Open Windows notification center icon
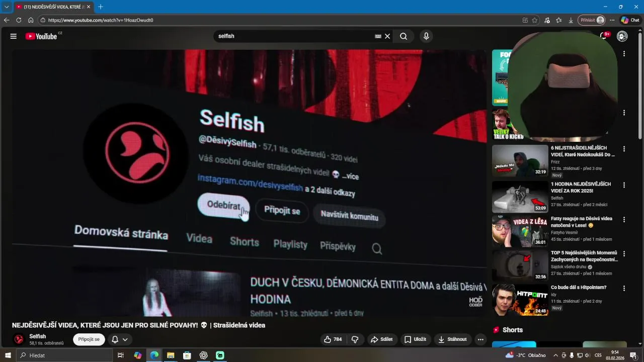This screenshot has width=644, height=362. [633, 355]
